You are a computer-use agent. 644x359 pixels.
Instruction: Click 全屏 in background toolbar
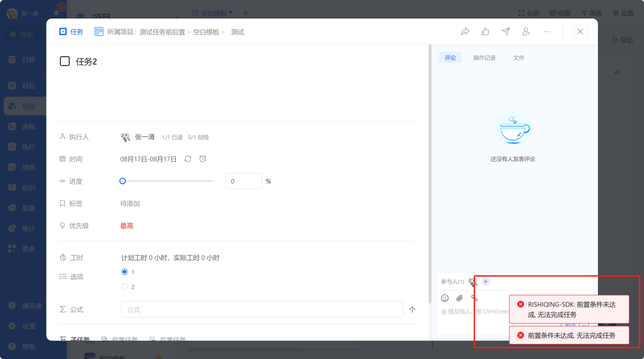point(528,14)
